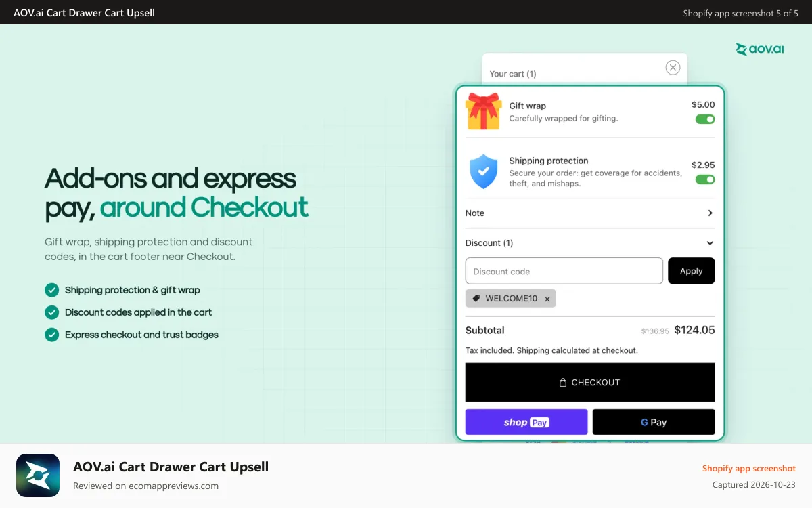The width and height of the screenshot is (812, 508).
Task: Turn off the Shipping protection toggle
Action: coord(705,179)
